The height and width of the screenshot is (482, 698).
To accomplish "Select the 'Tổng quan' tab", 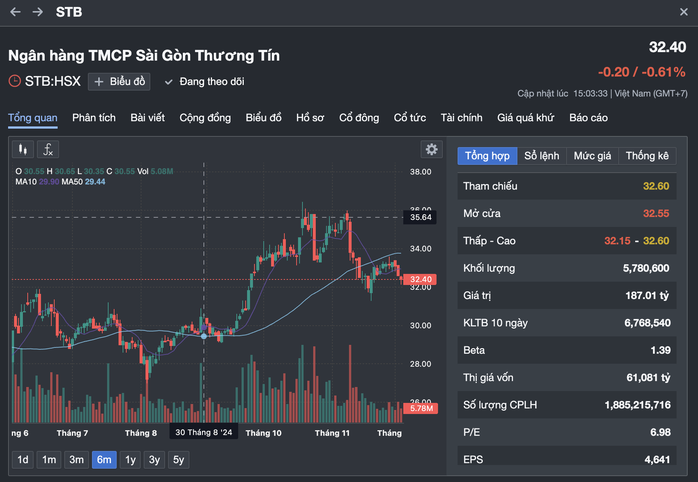I will point(32,118).
